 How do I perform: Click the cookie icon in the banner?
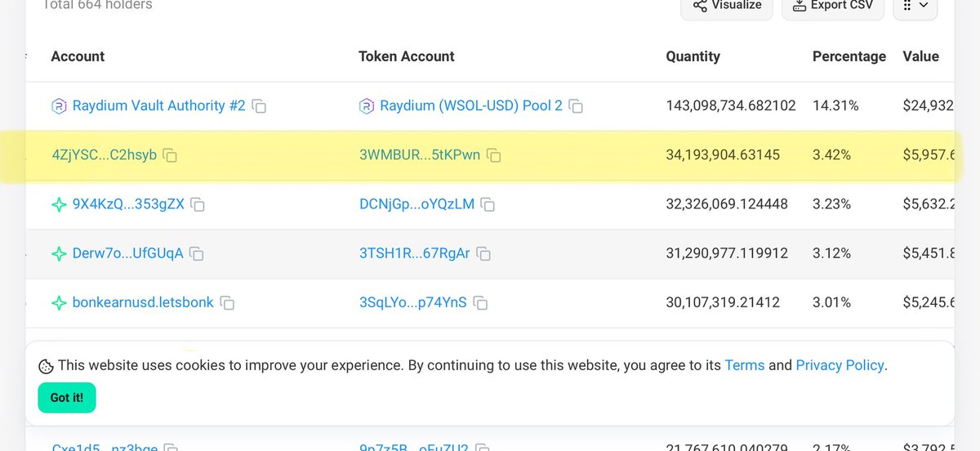click(46, 366)
